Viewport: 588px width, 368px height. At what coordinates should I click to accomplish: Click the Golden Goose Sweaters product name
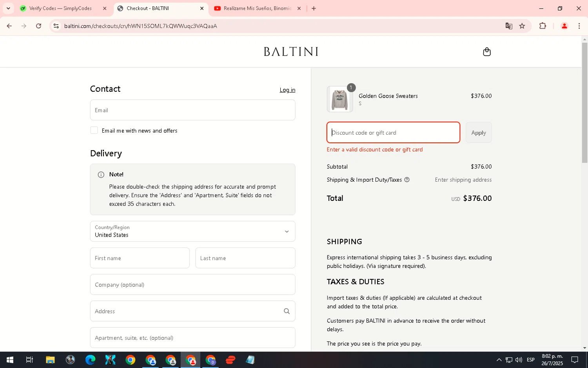(388, 96)
